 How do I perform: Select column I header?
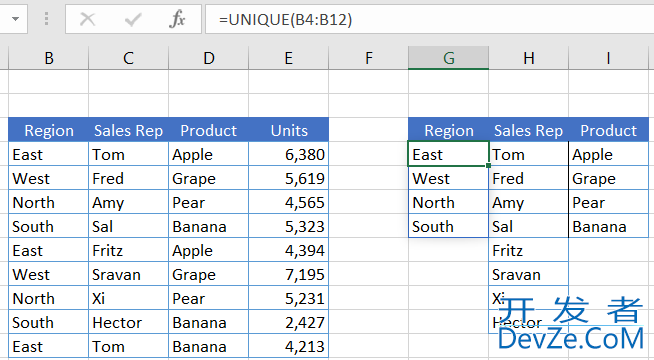609,58
